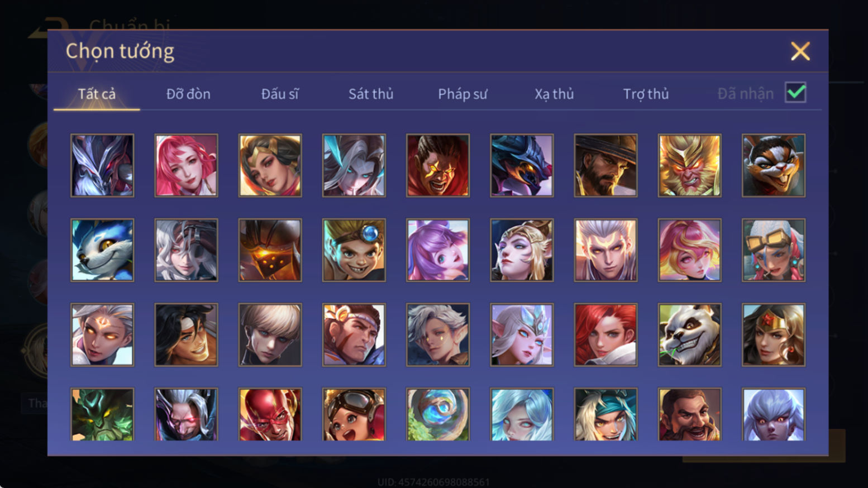Select the Flash hero portrait
This screenshot has height=488, width=868.
tap(270, 414)
